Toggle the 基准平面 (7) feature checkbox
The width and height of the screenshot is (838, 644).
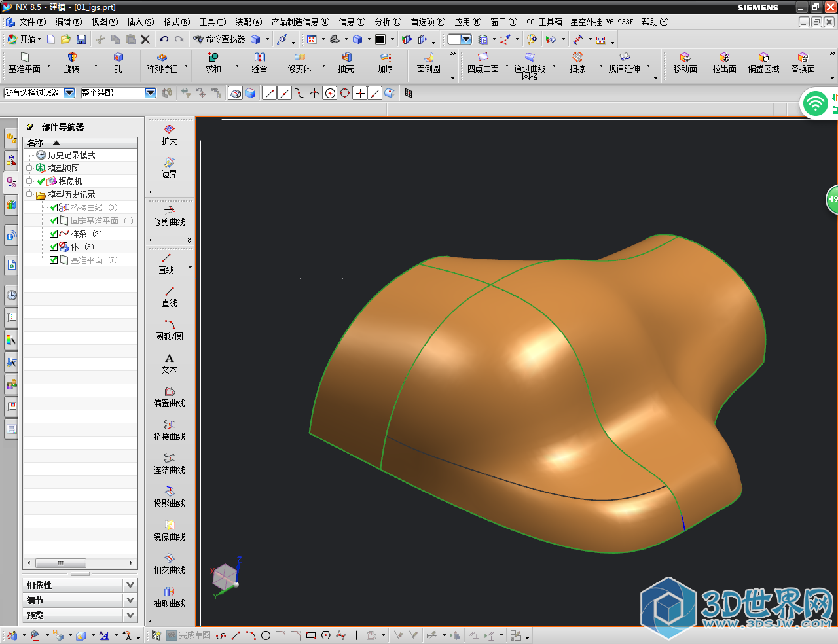(54, 260)
